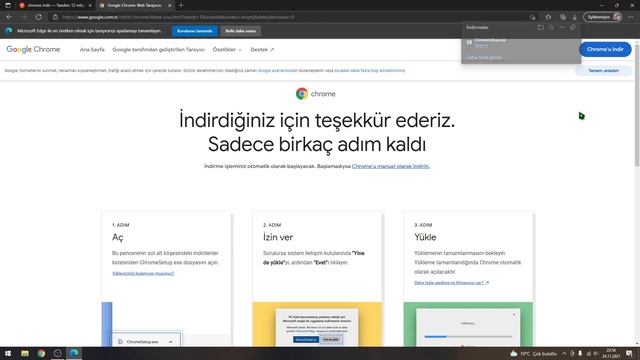Screen dimensions: 640x360
Task: Open the 'Ana Sayfa' menu item
Action: point(92,49)
